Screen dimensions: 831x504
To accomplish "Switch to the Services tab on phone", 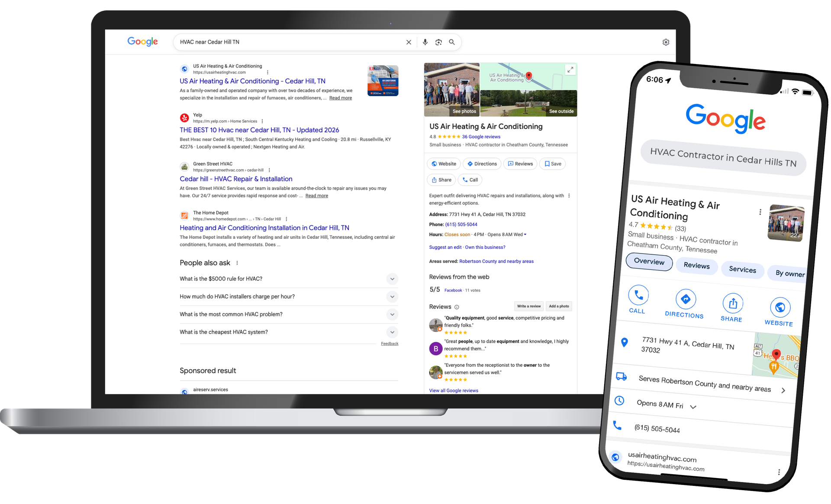I will point(742,270).
